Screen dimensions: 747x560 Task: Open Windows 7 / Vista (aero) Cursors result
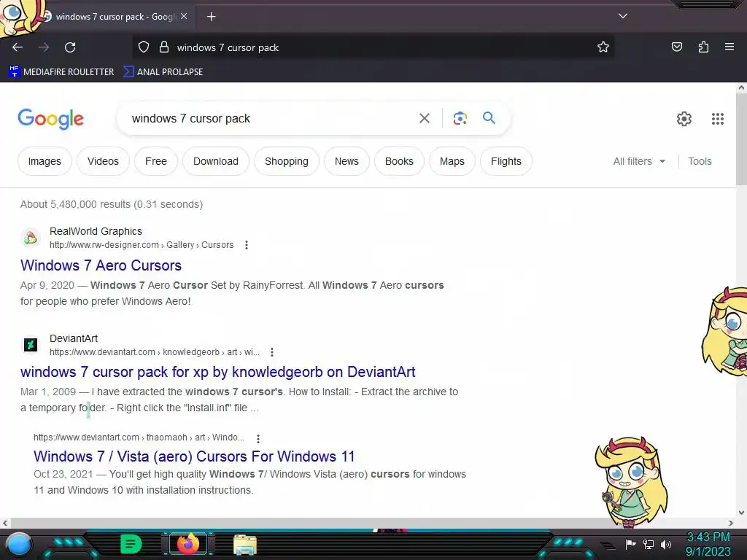pos(194,456)
